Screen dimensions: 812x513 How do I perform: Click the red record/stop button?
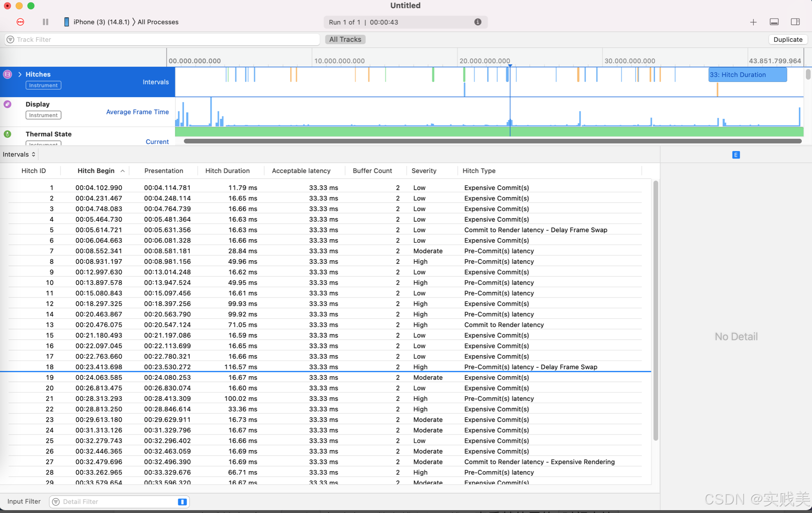click(x=20, y=22)
